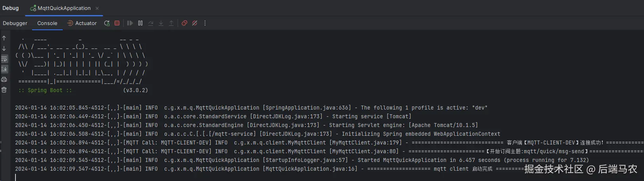Click the Debug tool window title
The image size is (644, 181).
pyautogui.click(x=11, y=8)
